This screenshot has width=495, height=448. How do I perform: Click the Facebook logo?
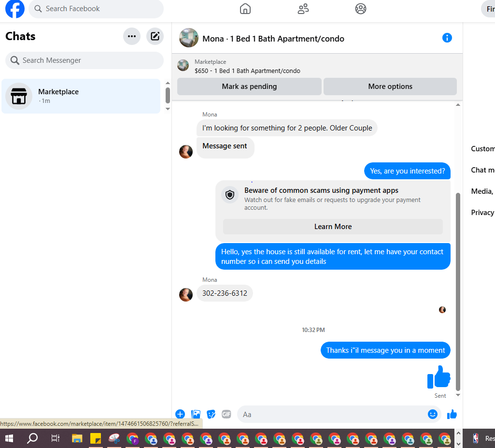[x=15, y=9]
